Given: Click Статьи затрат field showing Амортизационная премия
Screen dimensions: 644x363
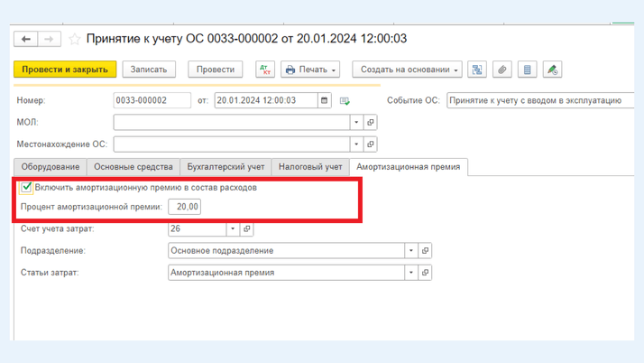Looking at the screenshot, I should tap(287, 273).
